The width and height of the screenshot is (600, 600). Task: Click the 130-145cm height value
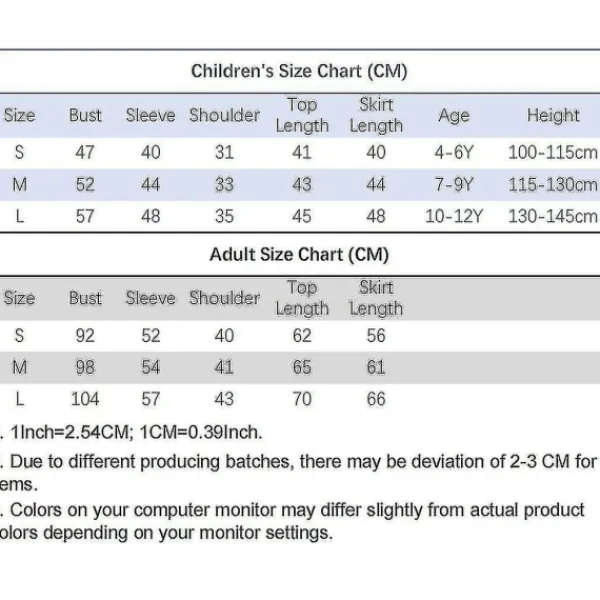click(553, 217)
